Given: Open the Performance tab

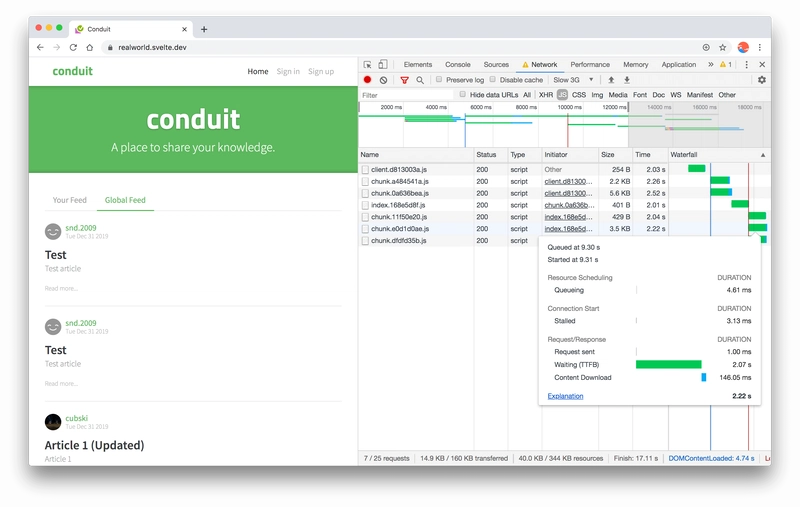Looking at the screenshot, I should [x=590, y=65].
